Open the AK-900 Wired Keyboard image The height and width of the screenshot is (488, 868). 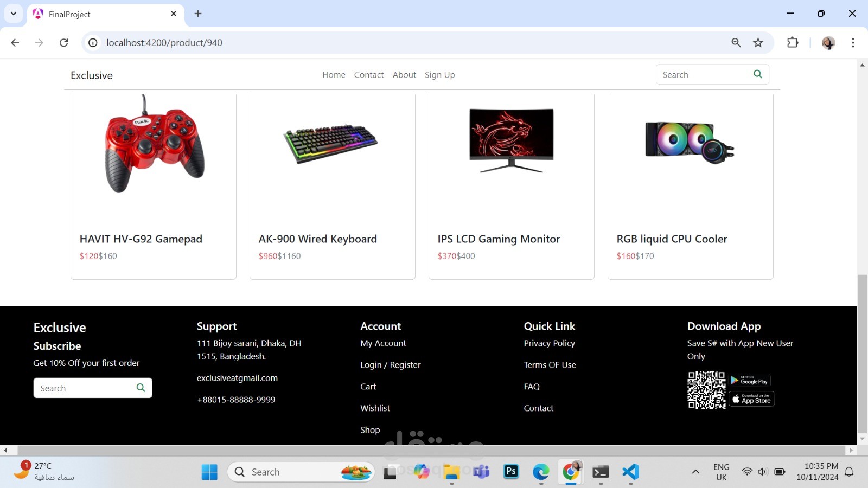point(331,143)
